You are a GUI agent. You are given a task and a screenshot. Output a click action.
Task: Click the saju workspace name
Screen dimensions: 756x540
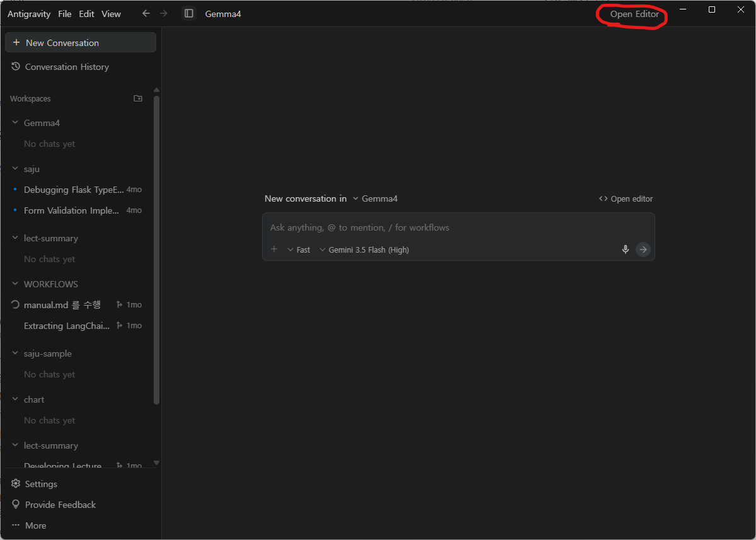(31, 169)
